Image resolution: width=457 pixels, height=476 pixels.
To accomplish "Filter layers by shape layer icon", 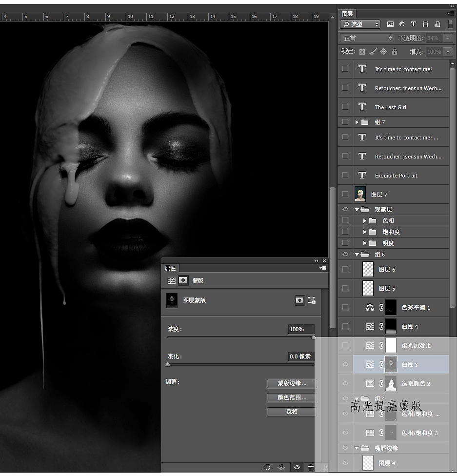I will point(425,24).
